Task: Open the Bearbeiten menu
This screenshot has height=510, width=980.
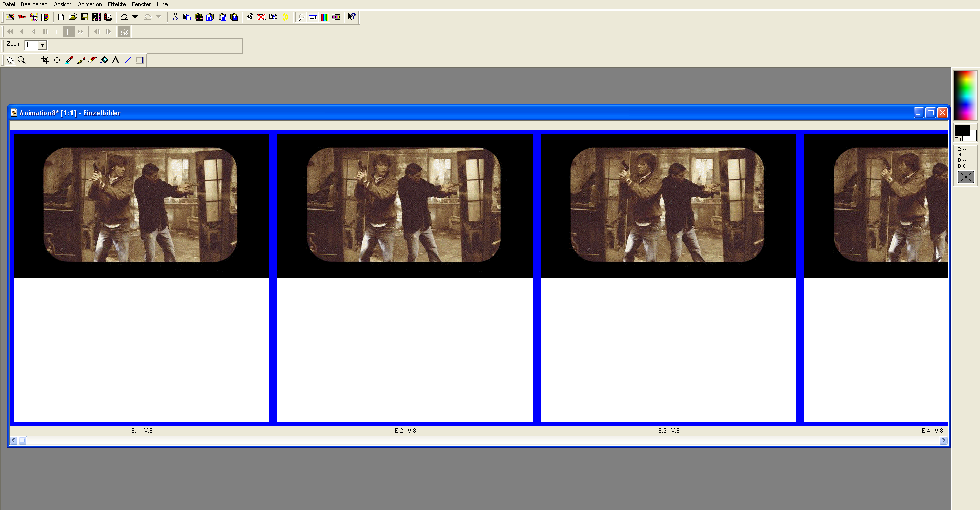Action: point(34,4)
